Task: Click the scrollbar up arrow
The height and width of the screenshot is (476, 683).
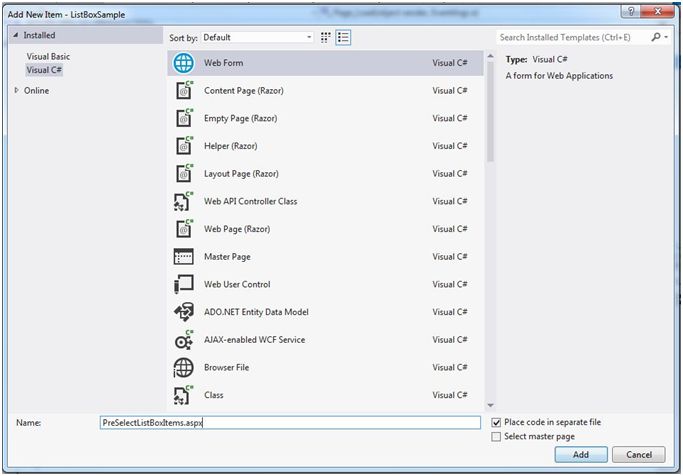Action: tap(490, 56)
